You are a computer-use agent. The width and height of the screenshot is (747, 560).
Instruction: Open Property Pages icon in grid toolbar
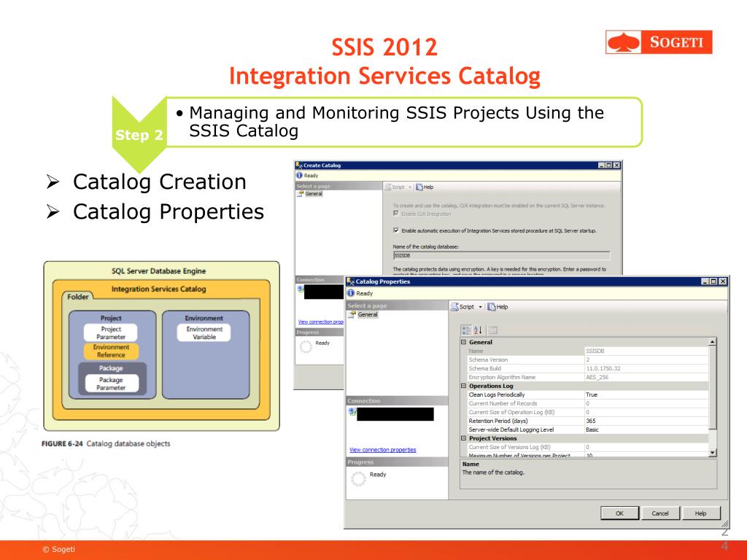point(493,330)
